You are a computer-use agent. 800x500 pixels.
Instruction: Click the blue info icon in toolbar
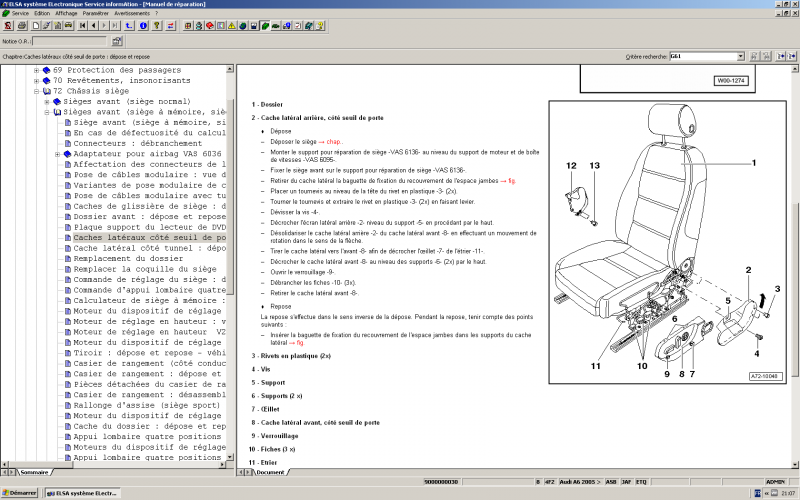(143, 25)
